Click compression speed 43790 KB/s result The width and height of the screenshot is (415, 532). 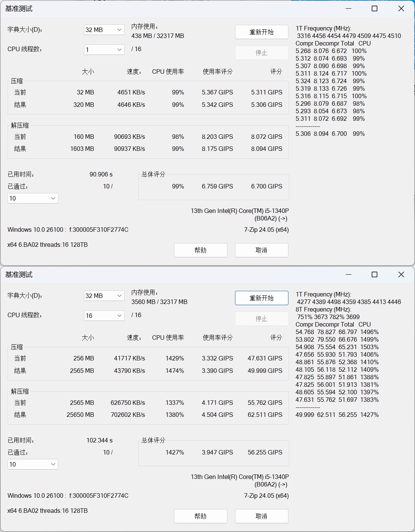(x=130, y=371)
